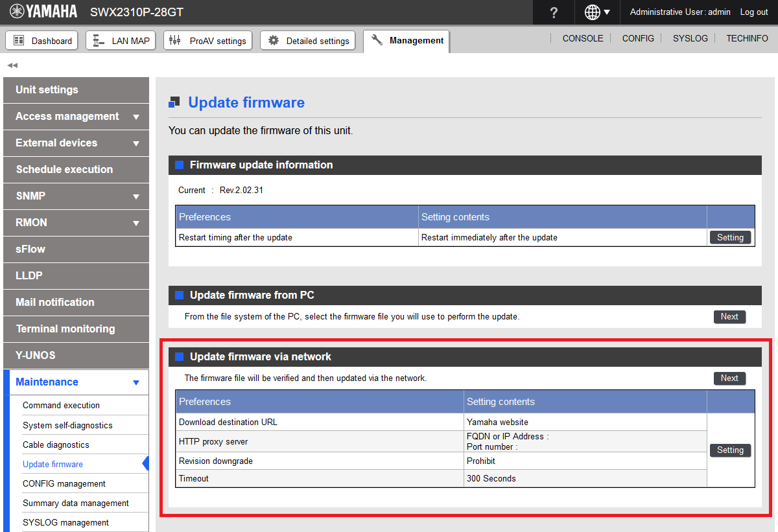This screenshot has width=778, height=532.
Task: Expand the External devices section
Action: click(76, 143)
